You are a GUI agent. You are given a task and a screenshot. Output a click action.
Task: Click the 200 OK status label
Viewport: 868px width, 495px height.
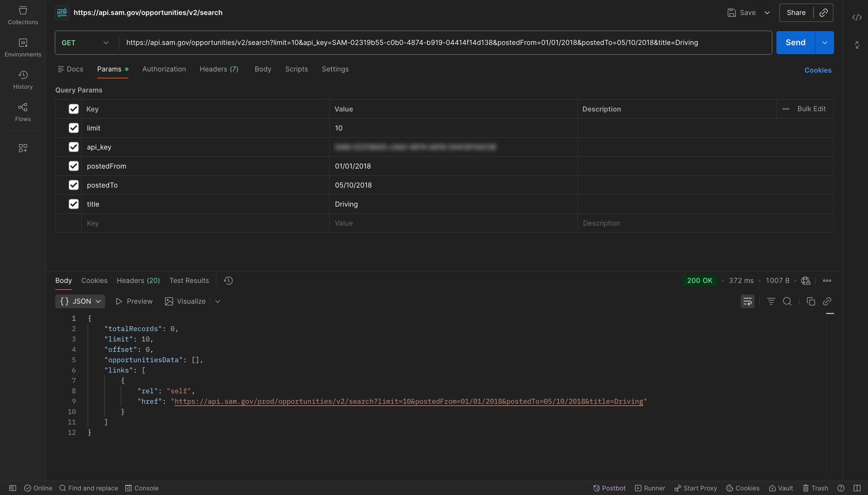pyautogui.click(x=700, y=280)
